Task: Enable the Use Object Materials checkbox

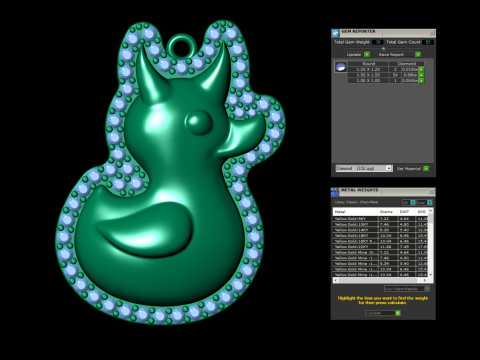Action: pyautogui.click(x=427, y=288)
